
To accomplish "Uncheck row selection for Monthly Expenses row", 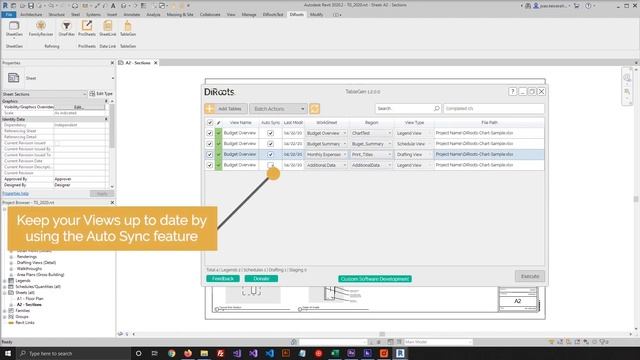I will (x=210, y=154).
